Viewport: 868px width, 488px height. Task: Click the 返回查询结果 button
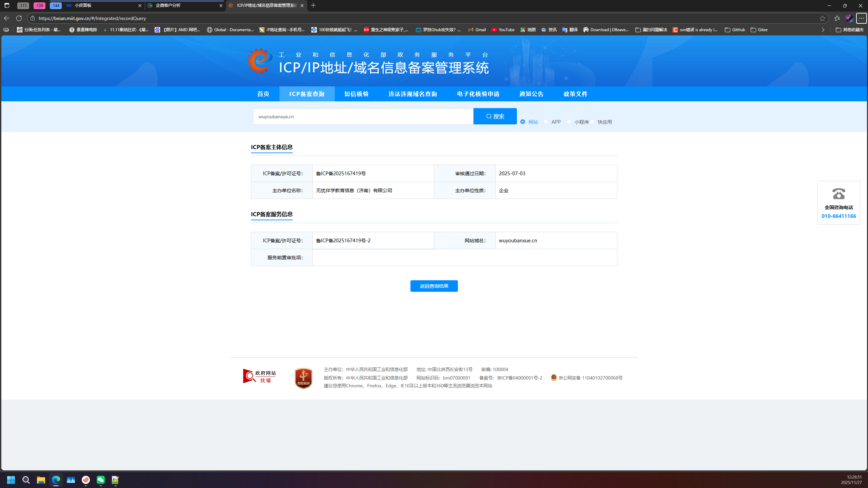pyautogui.click(x=434, y=286)
